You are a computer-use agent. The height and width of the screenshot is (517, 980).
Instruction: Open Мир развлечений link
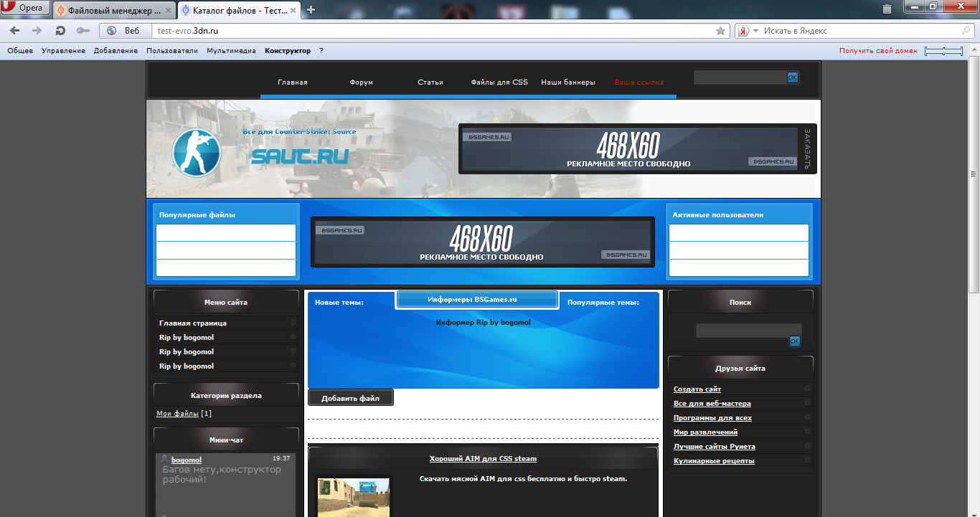705,432
